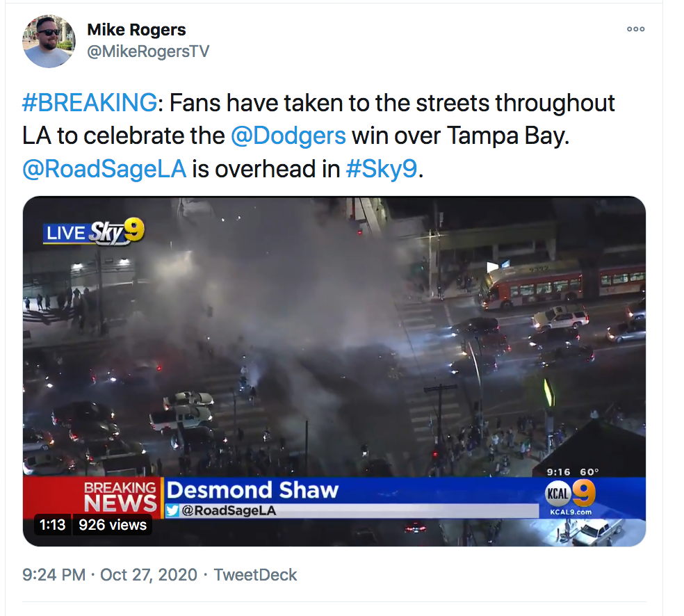Play the embedded Sky9 video

pos(334,371)
